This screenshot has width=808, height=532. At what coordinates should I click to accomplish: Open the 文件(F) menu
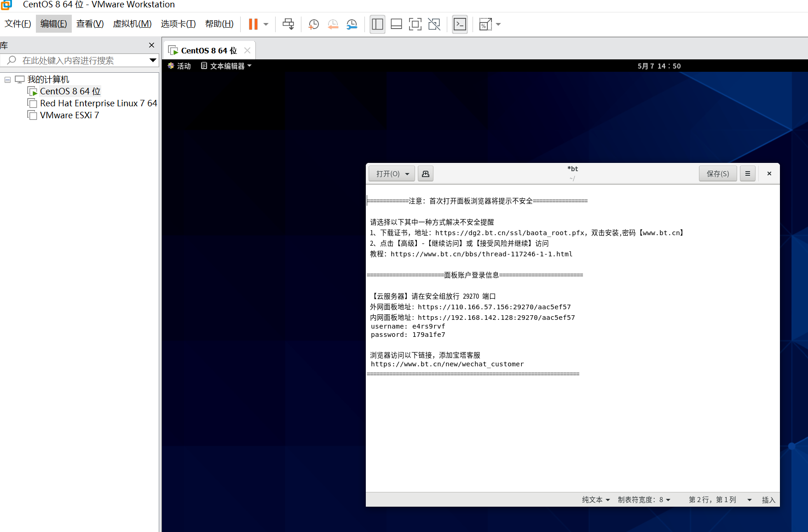[18, 24]
